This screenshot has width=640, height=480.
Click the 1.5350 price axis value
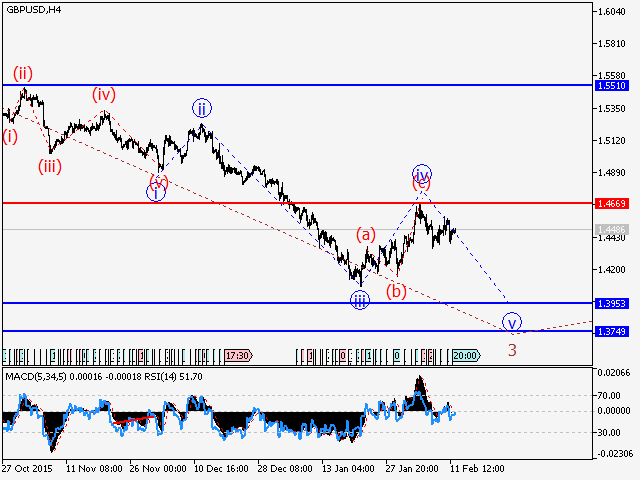point(611,109)
